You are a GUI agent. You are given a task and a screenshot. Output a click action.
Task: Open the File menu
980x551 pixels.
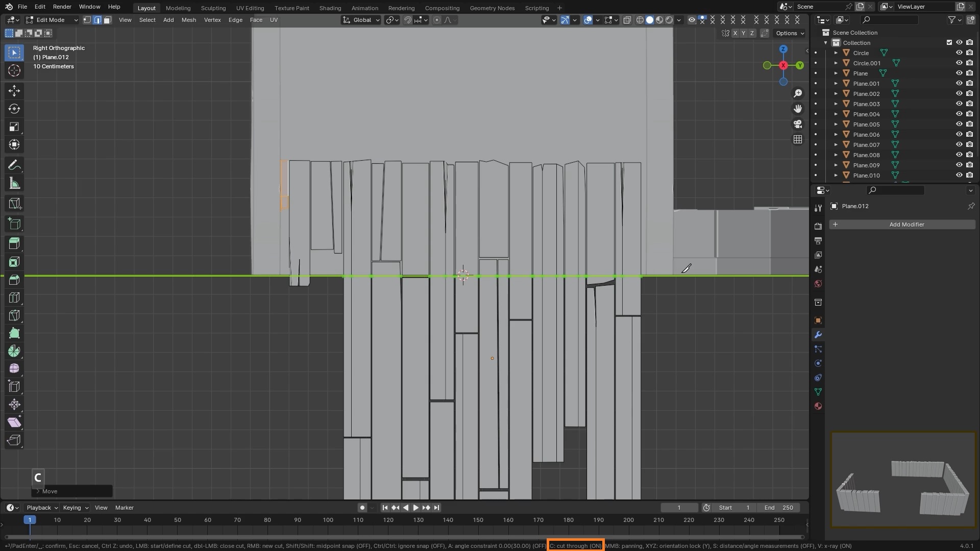pyautogui.click(x=22, y=7)
